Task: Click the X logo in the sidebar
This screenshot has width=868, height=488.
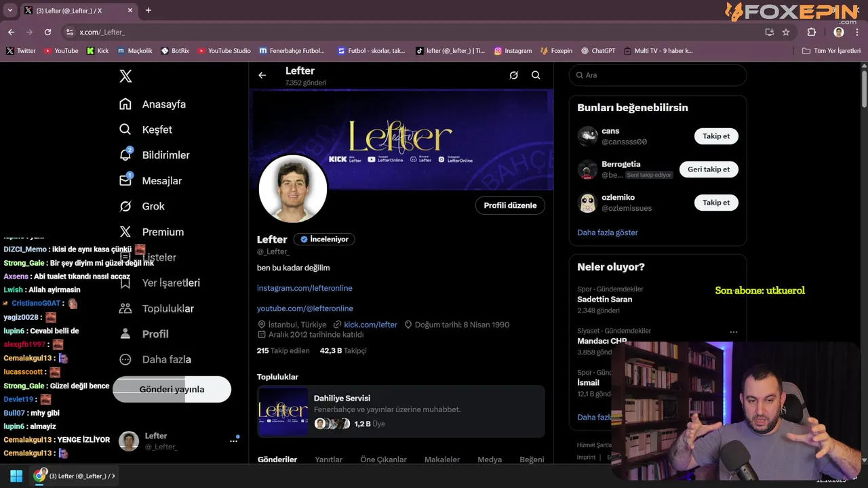Action: pyautogui.click(x=125, y=77)
